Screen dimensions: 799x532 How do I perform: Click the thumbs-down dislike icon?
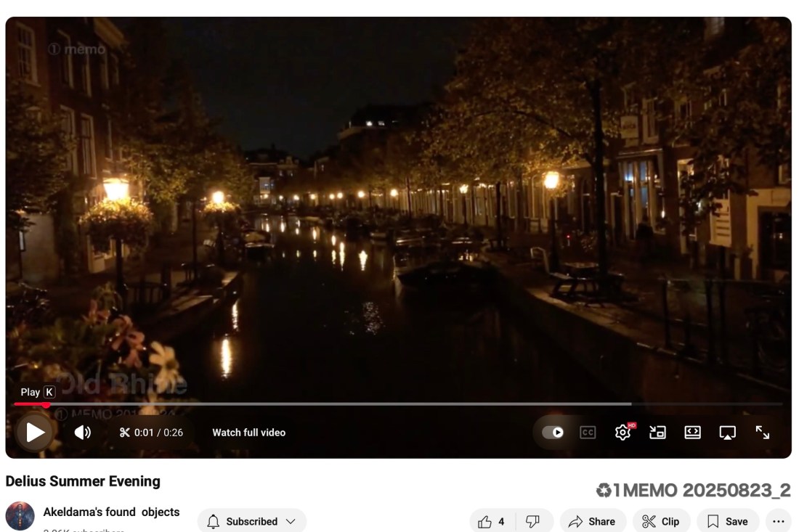click(x=533, y=521)
